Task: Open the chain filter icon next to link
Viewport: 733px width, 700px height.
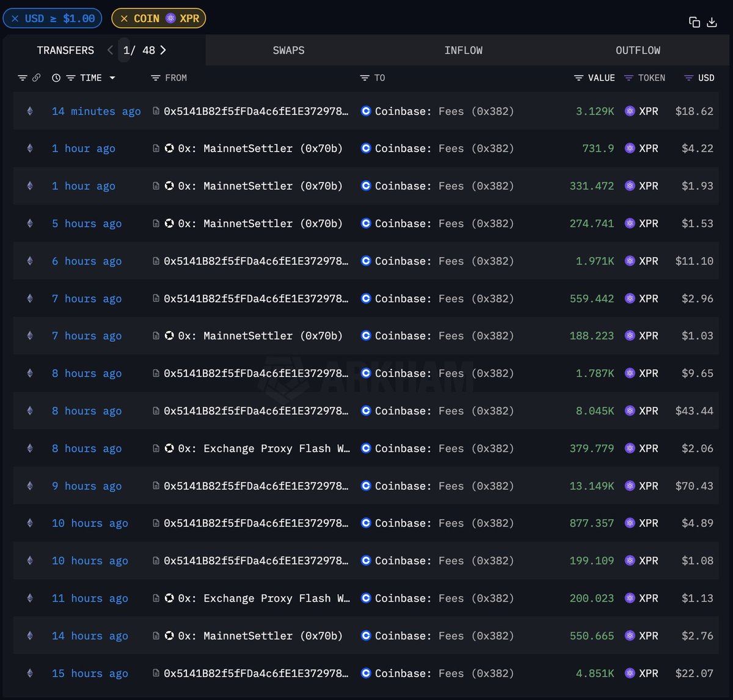Action: tap(23, 78)
